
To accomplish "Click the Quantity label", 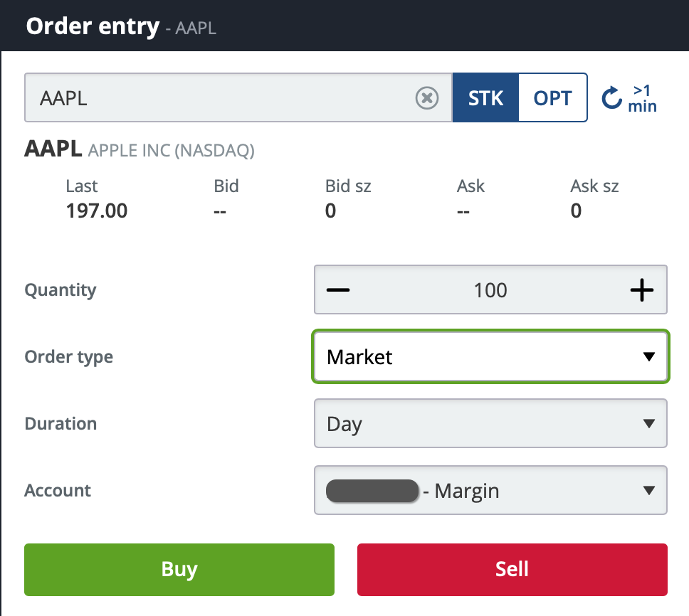I will 61,290.
